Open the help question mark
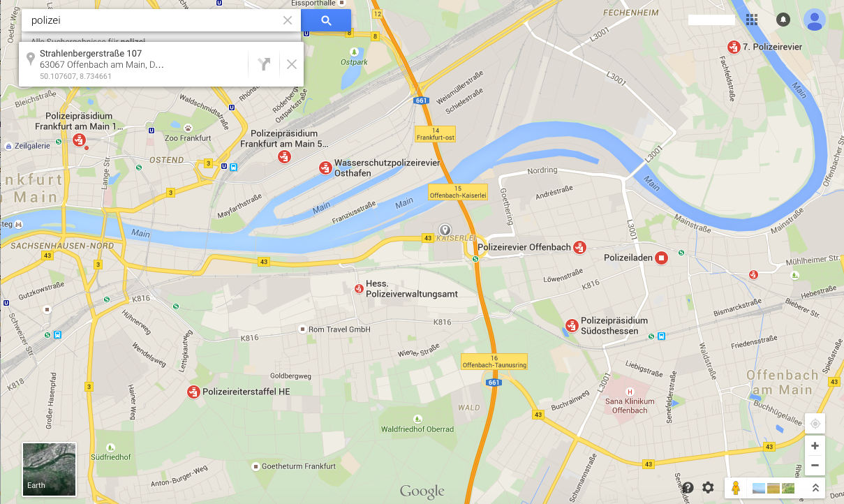This screenshot has height=504, width=844. 688,487
